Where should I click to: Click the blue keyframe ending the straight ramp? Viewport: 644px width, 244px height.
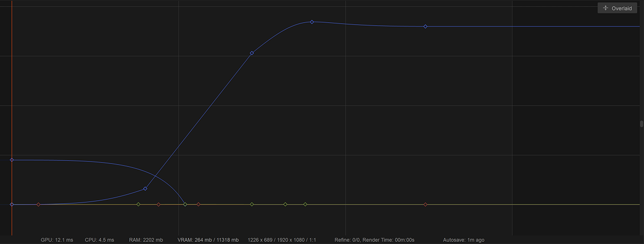[252, 53]
